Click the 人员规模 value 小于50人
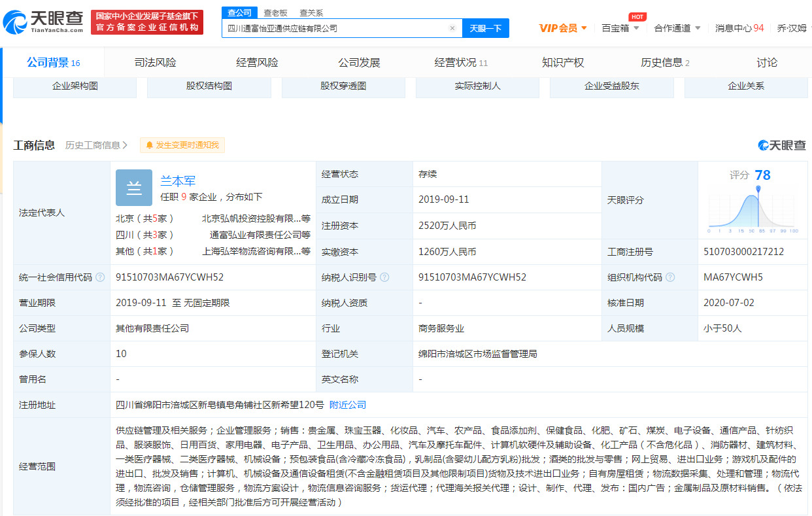Viewport: 812px width, 516px height. pos(722,328)
